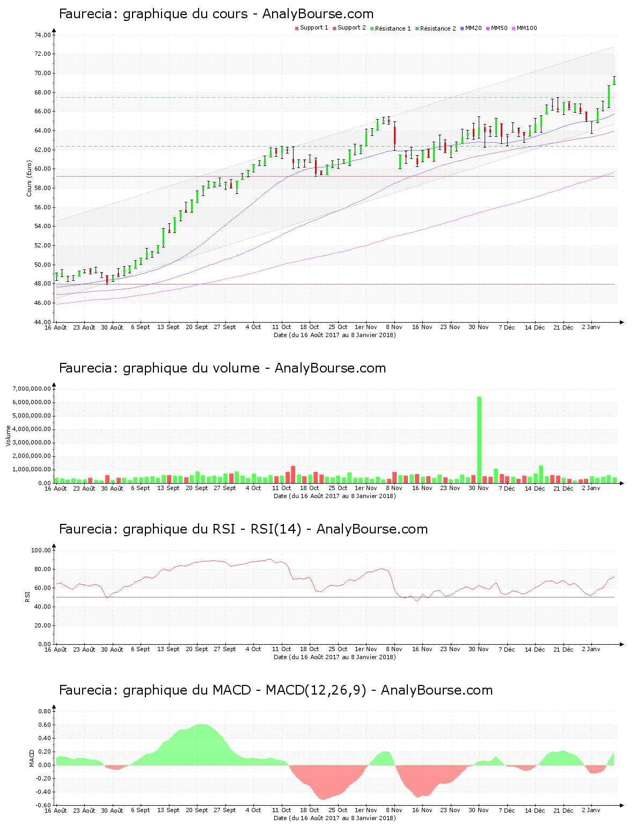
Task: Click the date range caption under the RSI chart
Action: (335, 657)
